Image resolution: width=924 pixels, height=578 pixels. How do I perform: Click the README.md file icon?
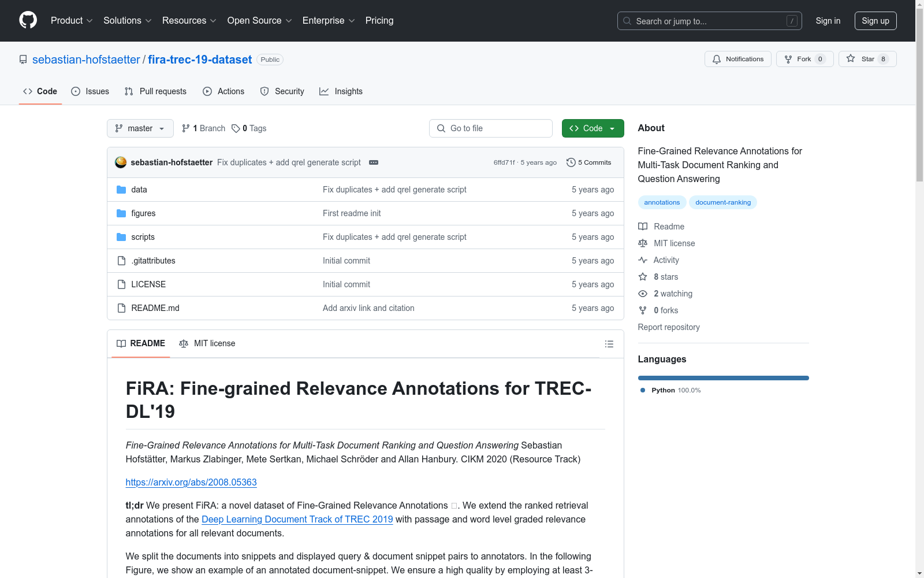tap(121, 308)
